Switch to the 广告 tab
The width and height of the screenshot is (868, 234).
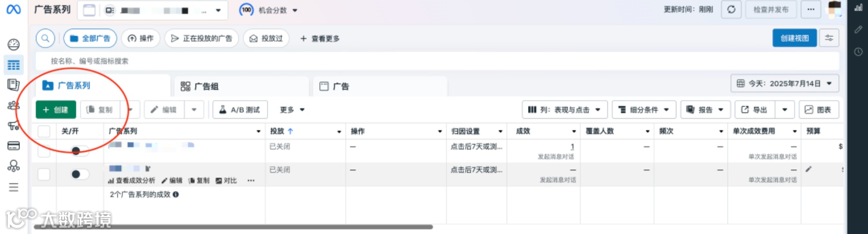tap(380, 86)
